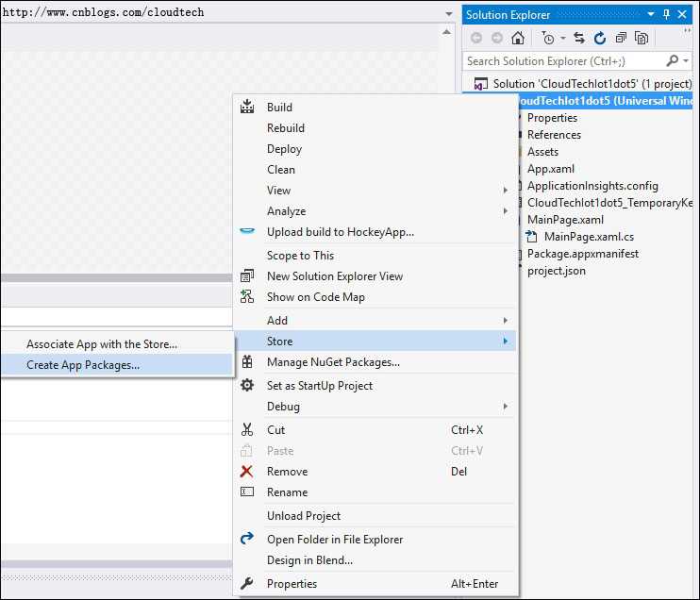Select the References node

point(554,135)
